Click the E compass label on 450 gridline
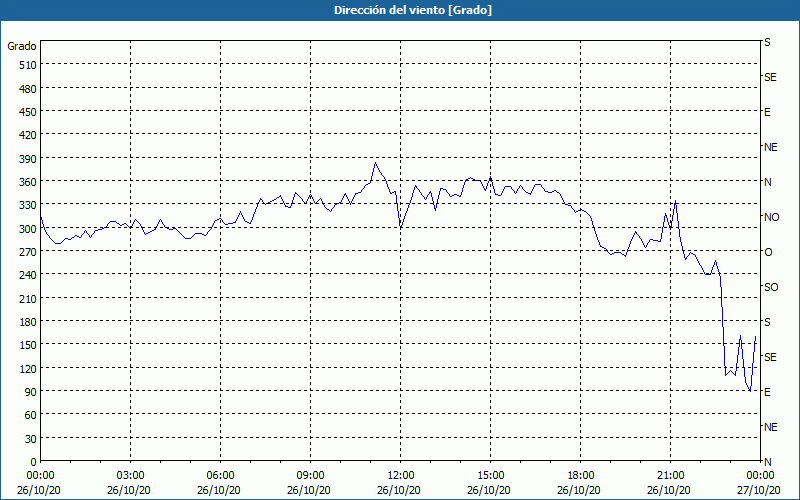Viewport: 800px width, 500px height. coord(767,112)
